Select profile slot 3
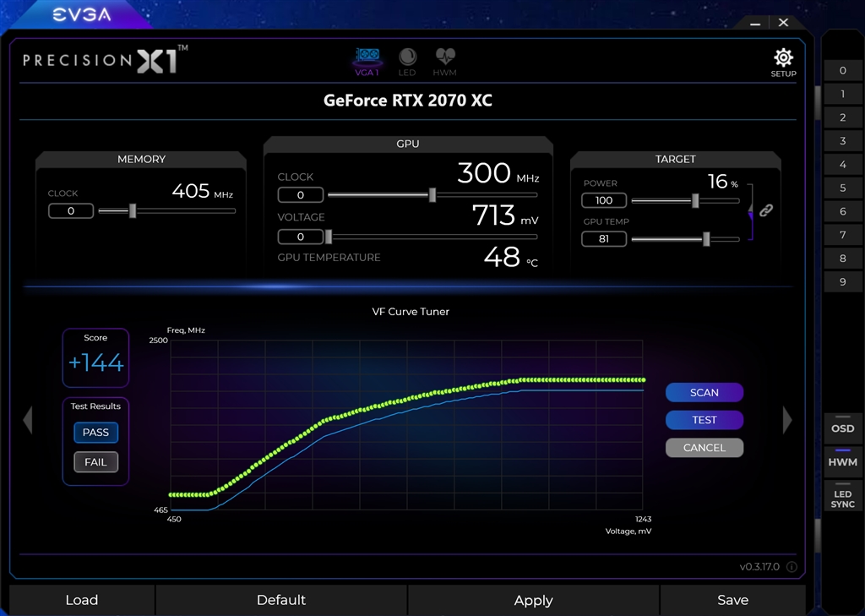The image size is (865, 616). [x=842, y=141]
